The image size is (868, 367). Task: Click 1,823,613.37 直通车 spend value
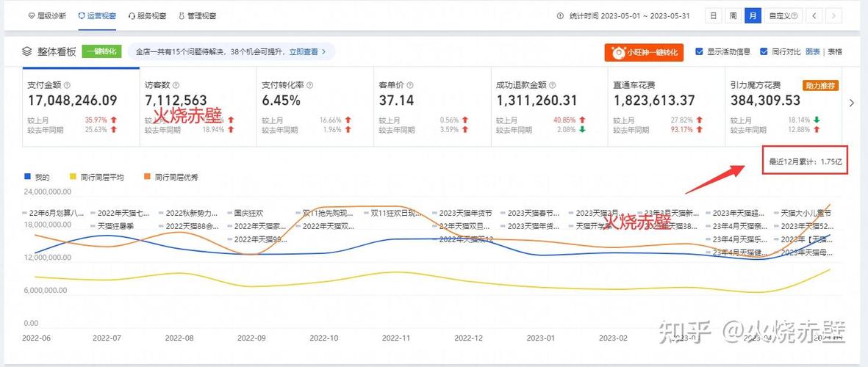pyautogui.click(x=654, y=101)
